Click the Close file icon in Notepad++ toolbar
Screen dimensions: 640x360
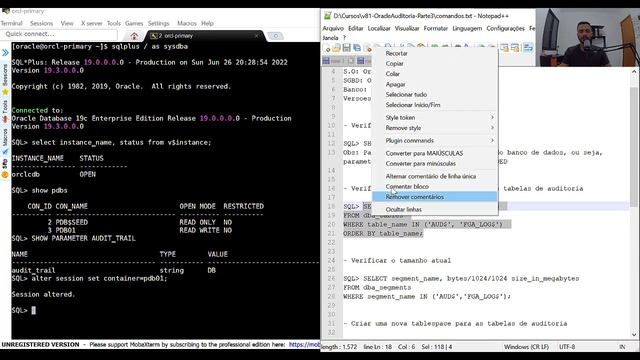367,48
